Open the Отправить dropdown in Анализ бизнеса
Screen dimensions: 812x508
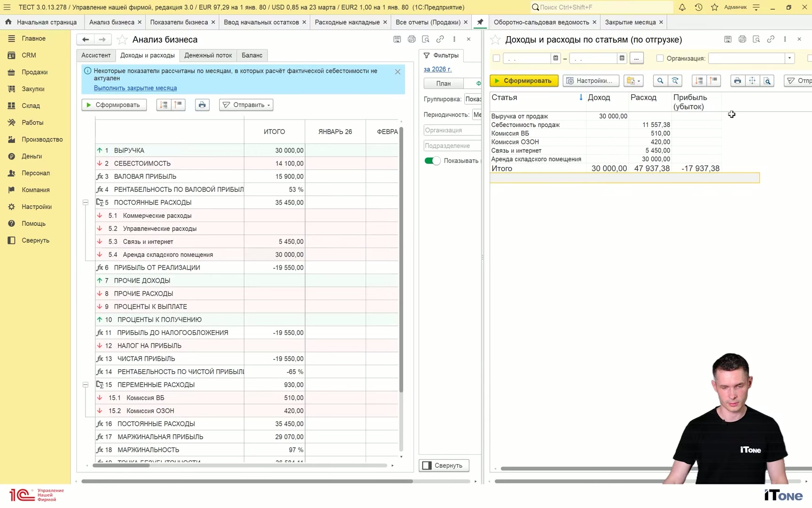[246, 105]
